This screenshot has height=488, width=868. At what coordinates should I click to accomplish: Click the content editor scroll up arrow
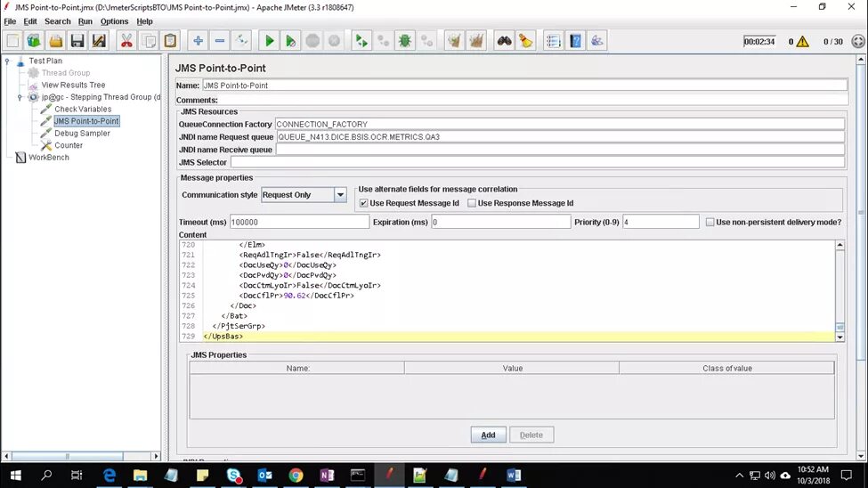(840, 245)
